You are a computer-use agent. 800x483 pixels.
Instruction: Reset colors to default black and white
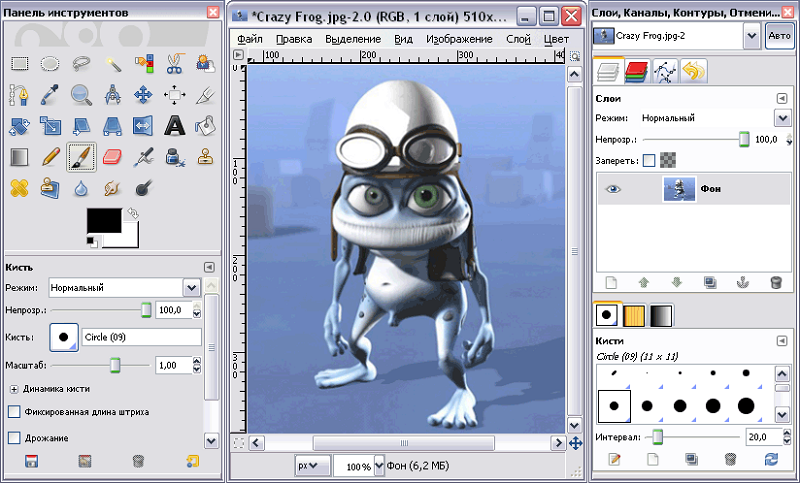92,241
